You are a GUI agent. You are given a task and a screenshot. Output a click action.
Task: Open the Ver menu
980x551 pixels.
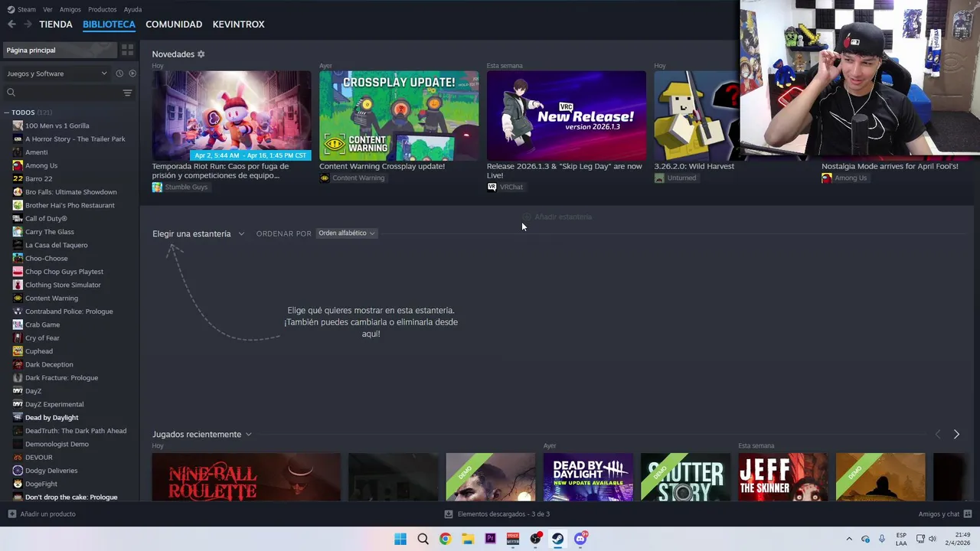[x=48, y=9]
